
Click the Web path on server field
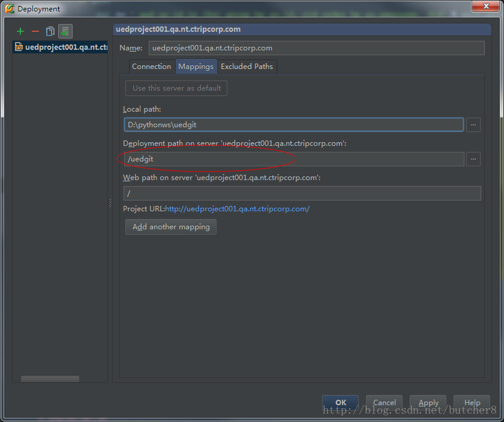(302, 193)
